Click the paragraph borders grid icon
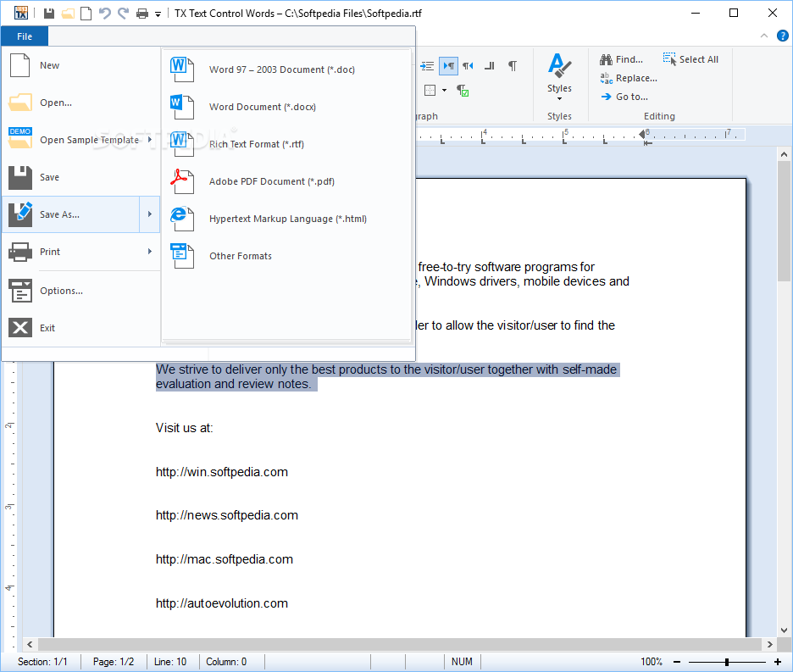Image resolution: width=793 pixels, height=672 pixels. click(x=430, y=91)
